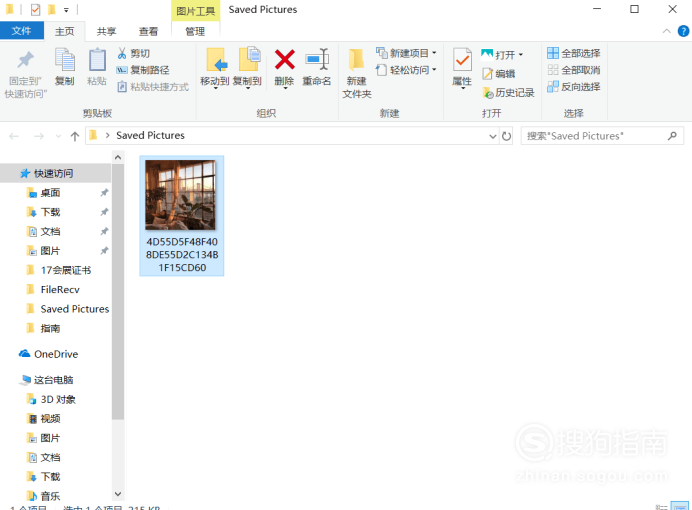692x510 pixels.
Task: Switch to the 管理 ribbon tab
Action: click(195, 31)
